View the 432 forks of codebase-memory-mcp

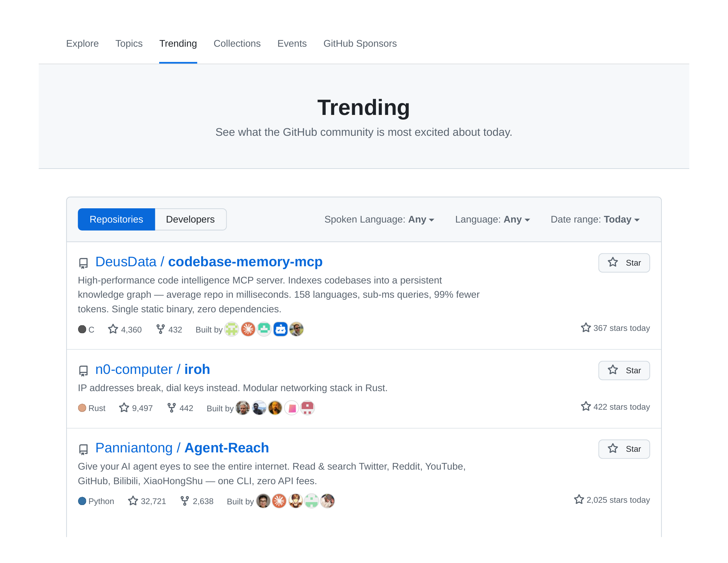(169, 330)
